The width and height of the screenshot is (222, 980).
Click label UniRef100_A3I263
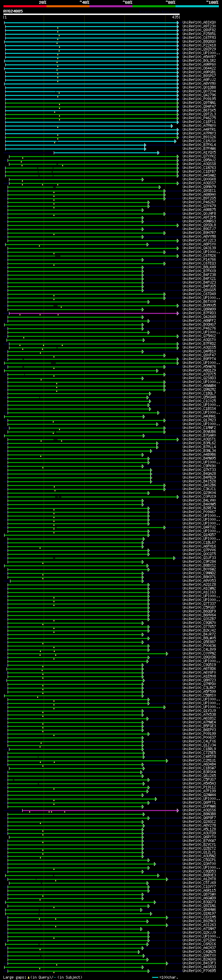pos(199,925)
